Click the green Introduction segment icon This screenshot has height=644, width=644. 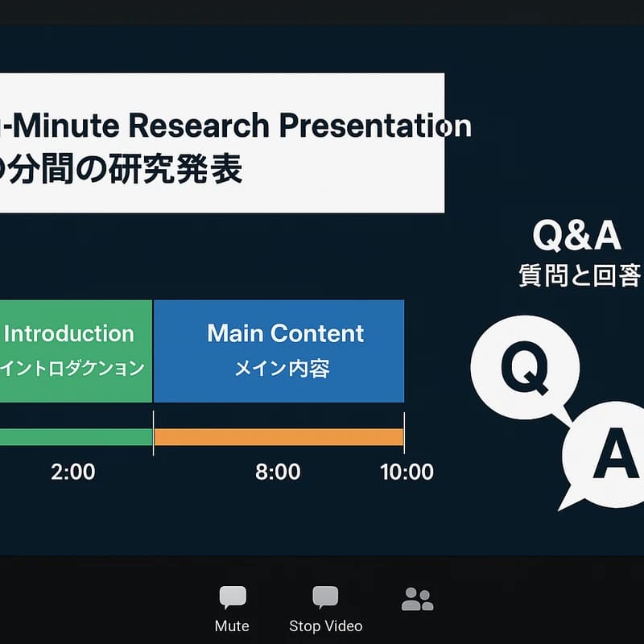72,350
